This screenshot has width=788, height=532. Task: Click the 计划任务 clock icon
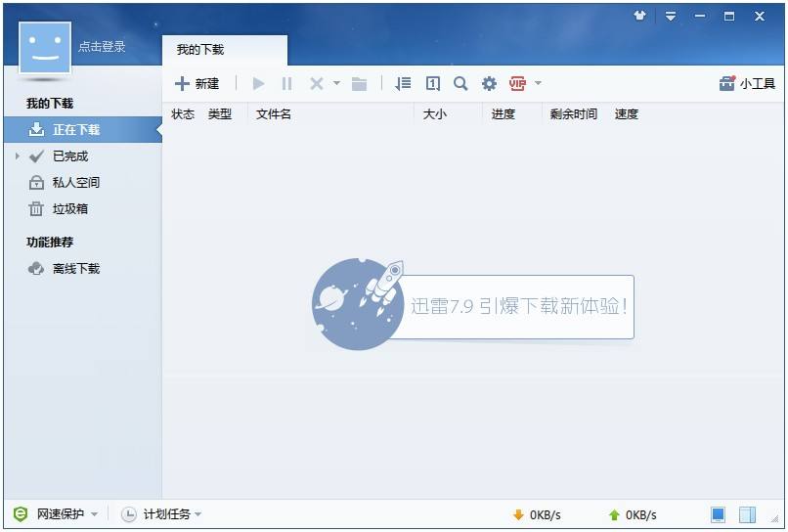(129, 513)
